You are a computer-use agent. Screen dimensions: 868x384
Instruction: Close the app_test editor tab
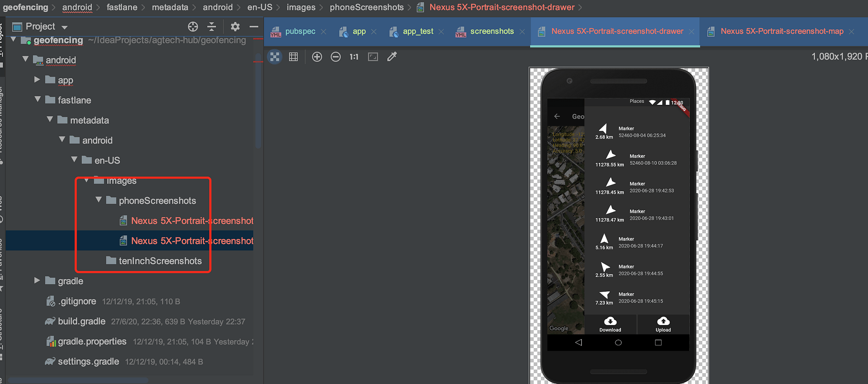[x=441, y=31]
